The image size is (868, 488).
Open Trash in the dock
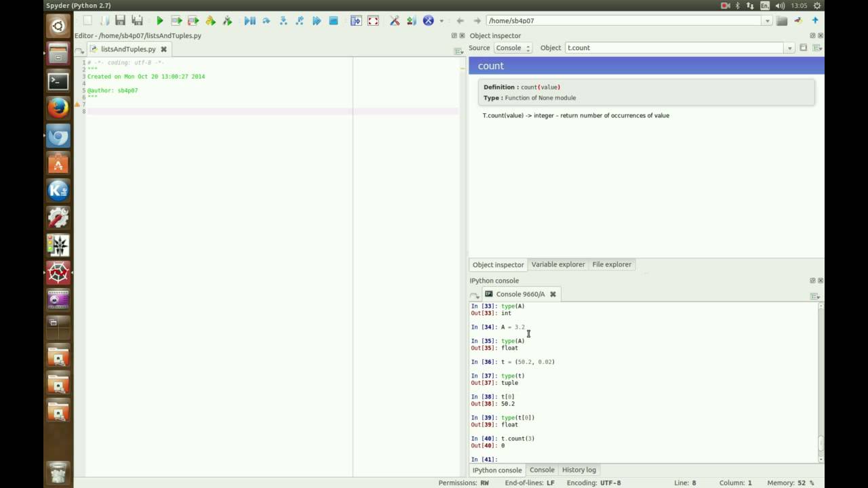(58, 472)
